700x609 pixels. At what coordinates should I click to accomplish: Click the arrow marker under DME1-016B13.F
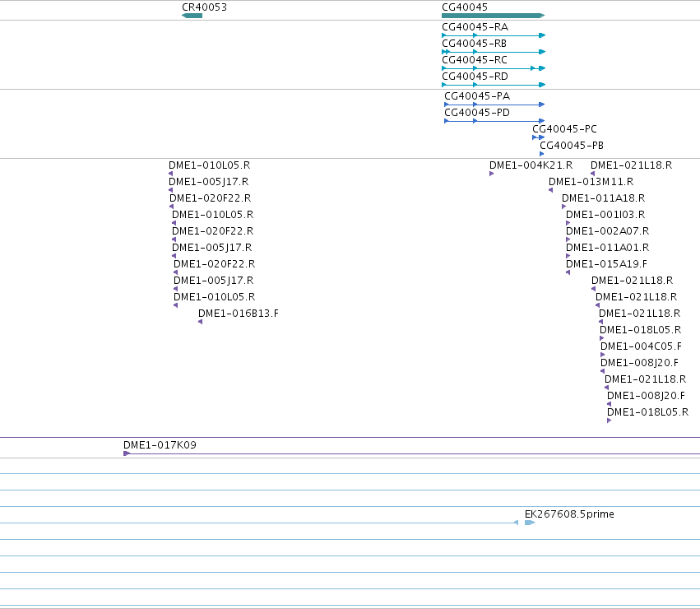201,322
